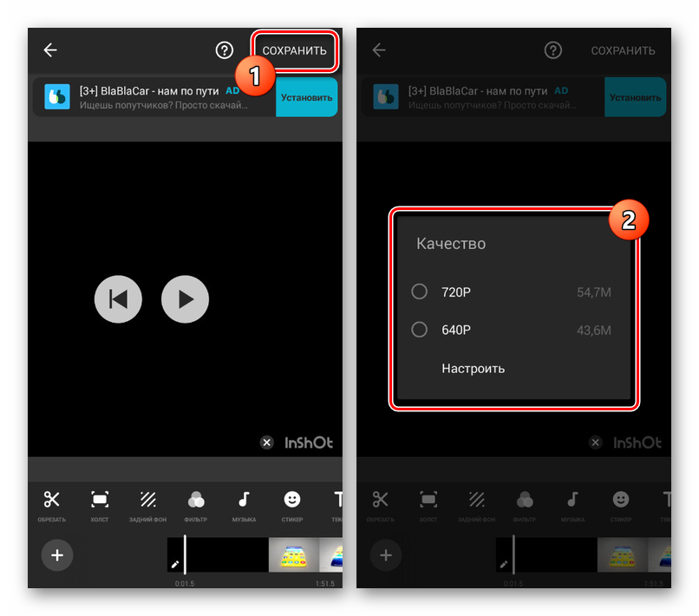Open Настроить custom quality option

[473, 368]
